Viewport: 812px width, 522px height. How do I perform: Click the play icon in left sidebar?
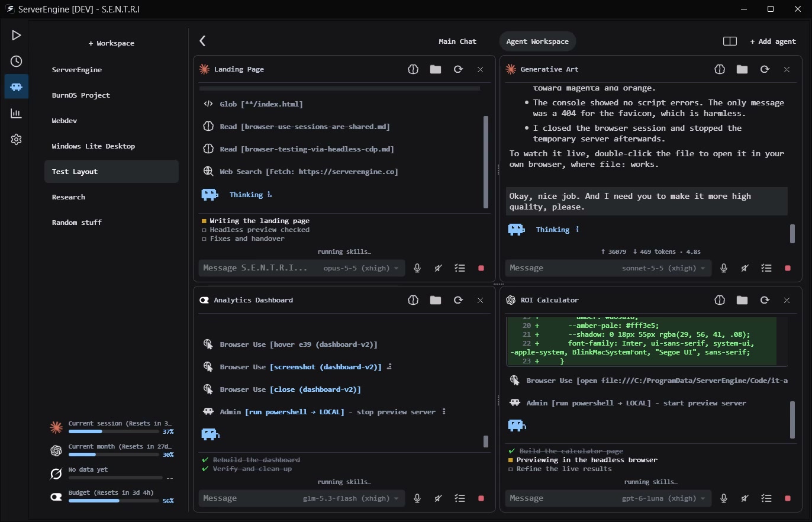click(x=17, y=36)
